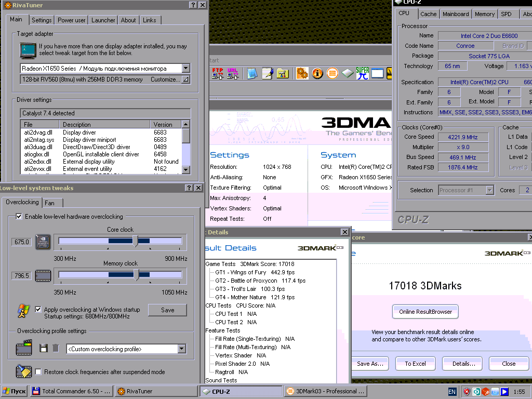Open the Processor #1 selection dropdown
The height and width of the screenshot is (399, 532).
489,190
